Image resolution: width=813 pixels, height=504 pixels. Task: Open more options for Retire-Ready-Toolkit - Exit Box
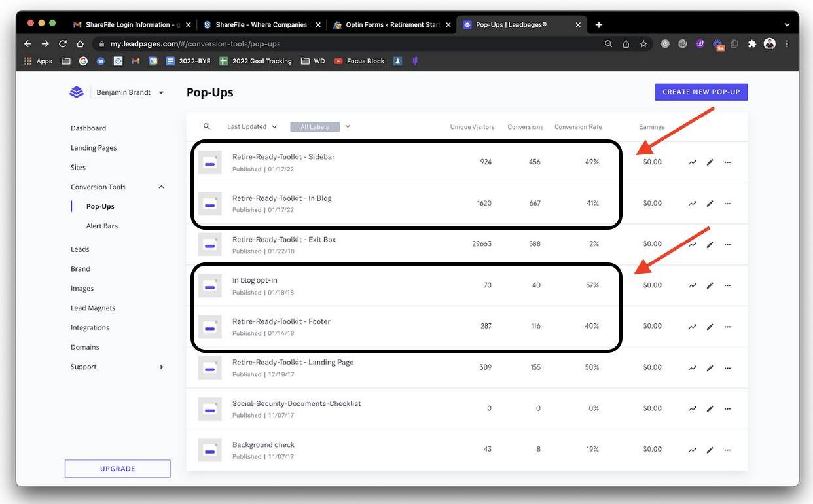point(727,244)
